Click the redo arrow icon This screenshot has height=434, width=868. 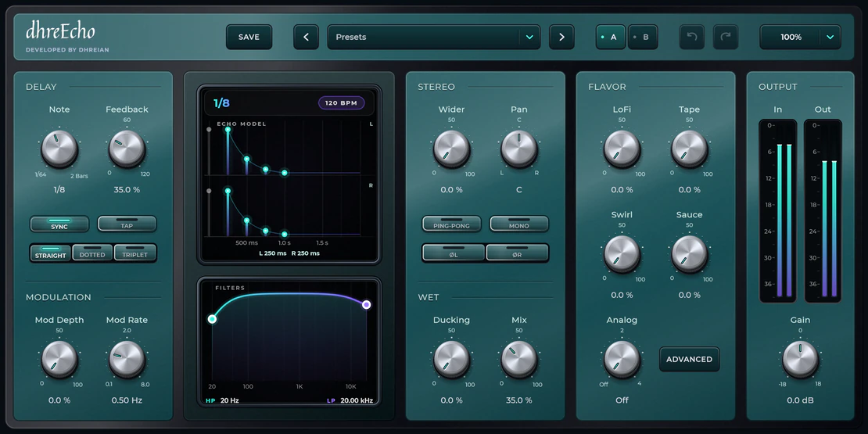point(725,37)
